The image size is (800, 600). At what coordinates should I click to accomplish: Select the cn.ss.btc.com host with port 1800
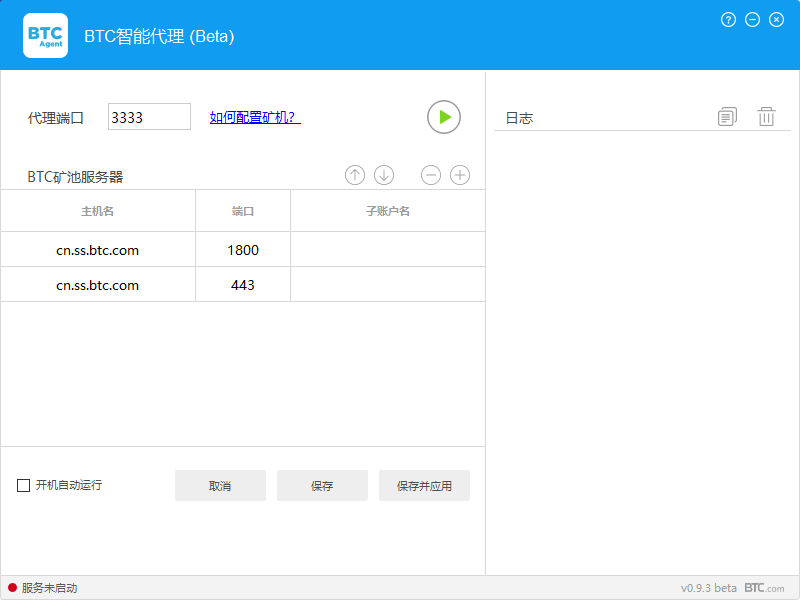[97, 250]
